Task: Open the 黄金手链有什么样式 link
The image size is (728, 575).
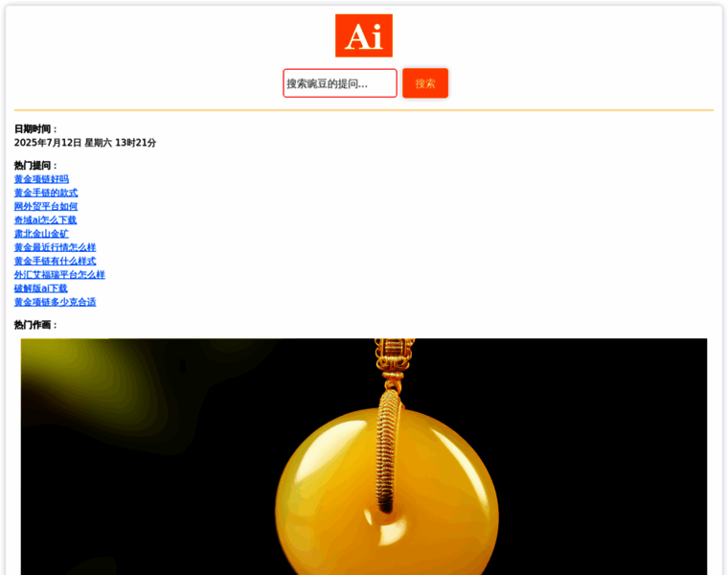Action: pyautogui.click(x=55, y=261)
